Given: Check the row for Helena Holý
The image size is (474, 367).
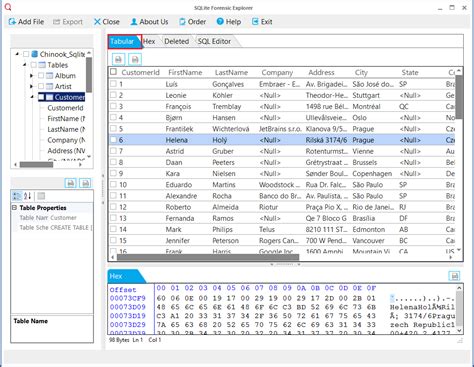Looking at the screenshot, I should tap(114, 140).
